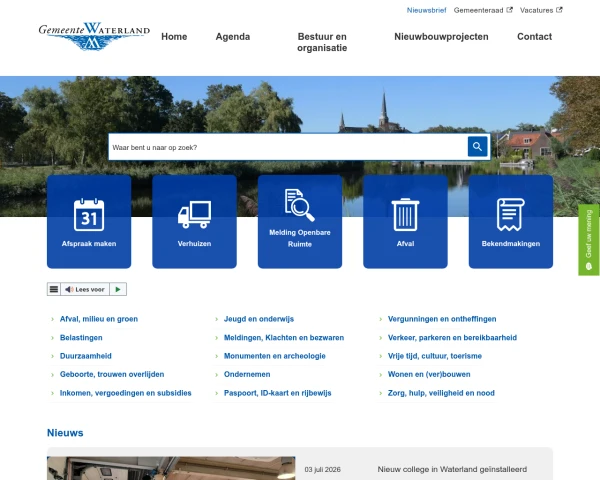
Task: Open the Lees voor hamburger menu
Action: click(x=54, y=289)
